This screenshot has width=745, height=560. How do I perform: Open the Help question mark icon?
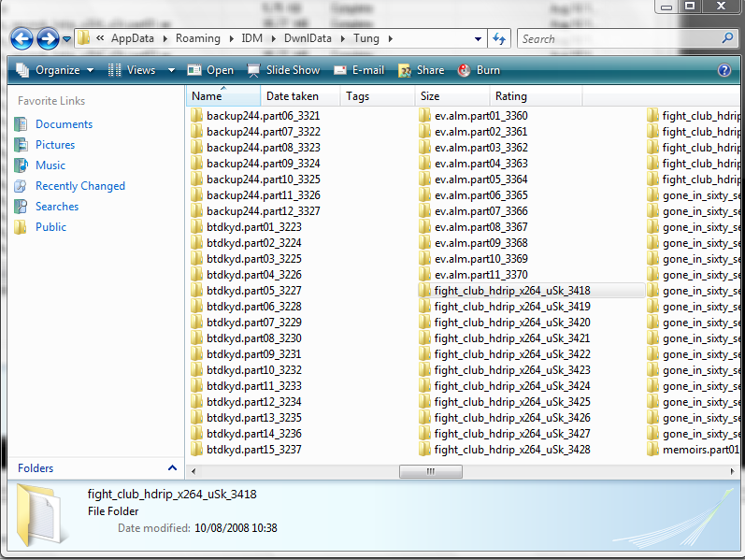point(724,70)
